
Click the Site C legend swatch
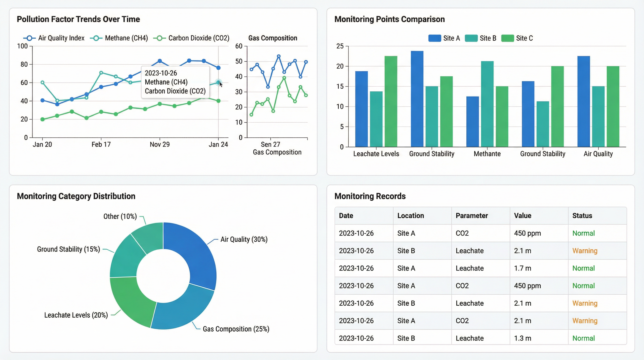[508, 38]
